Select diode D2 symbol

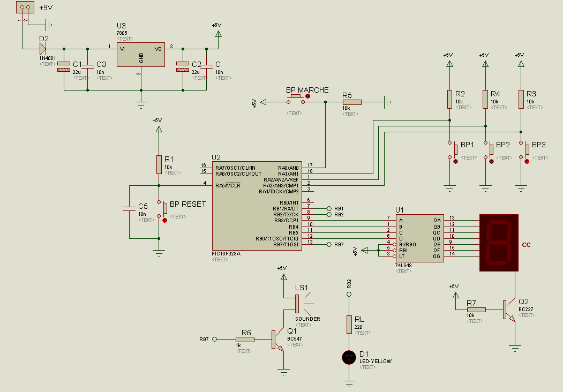tap(43, 49)
